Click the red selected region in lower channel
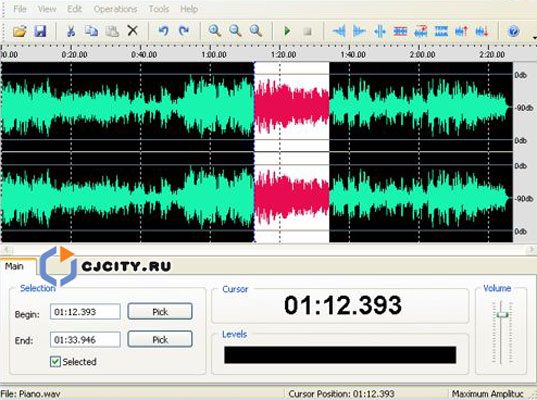The height and width of the screenshot is (400, 537). [x=292, y=197]
